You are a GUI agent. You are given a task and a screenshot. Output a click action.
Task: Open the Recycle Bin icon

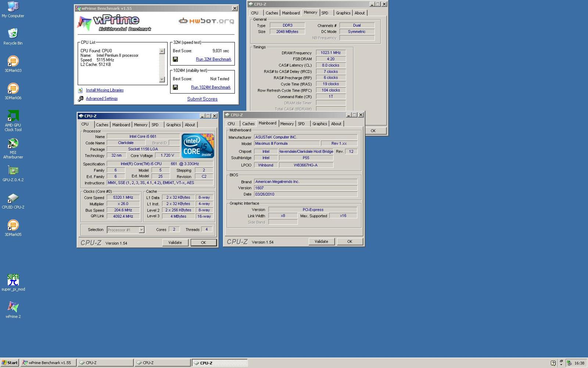pos(13,36)
